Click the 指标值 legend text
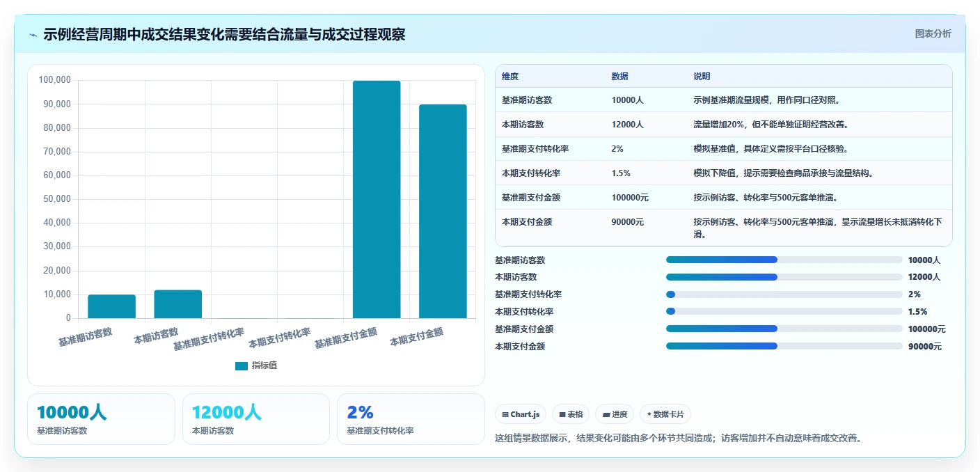This screenshot has width=980, height=472. coord(264,365)
